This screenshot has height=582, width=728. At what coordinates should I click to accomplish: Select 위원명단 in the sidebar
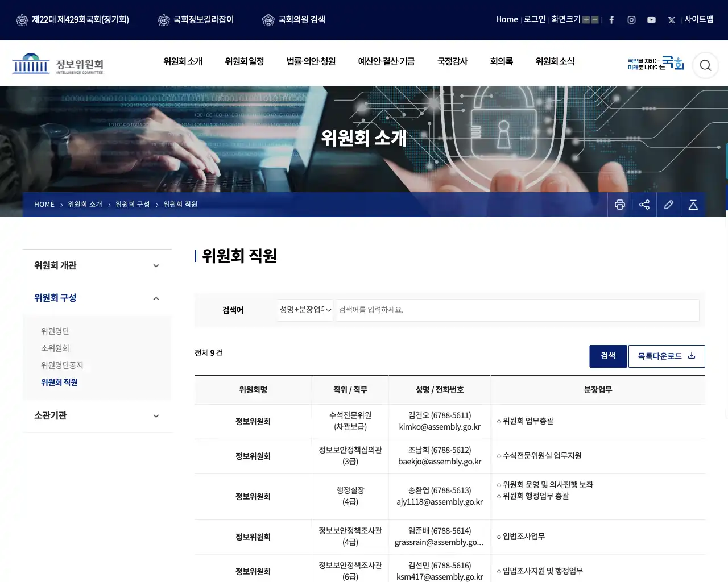click(55, 331)
